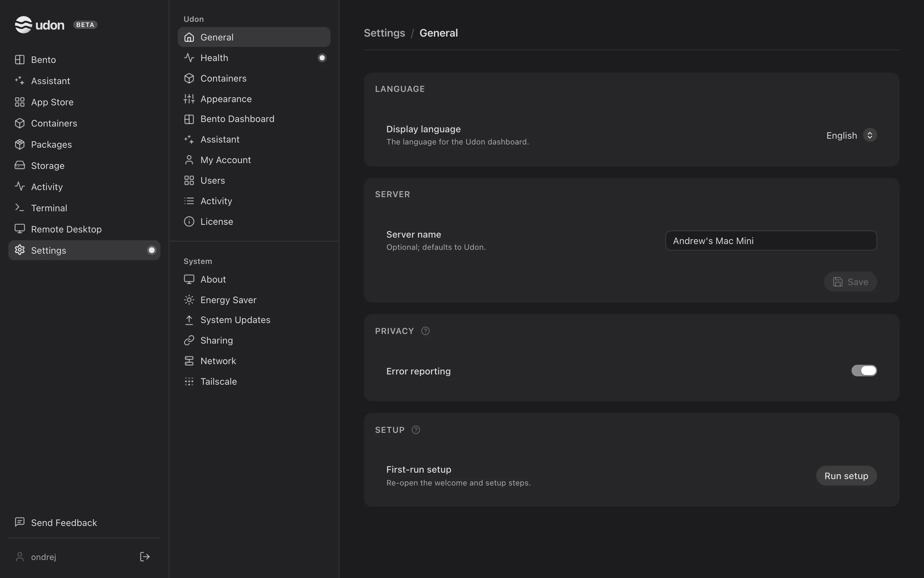The image size is (924, 578).
Task: Click the Setup help question mark icon
Action: pyautogui.click(x=416, y=430)
